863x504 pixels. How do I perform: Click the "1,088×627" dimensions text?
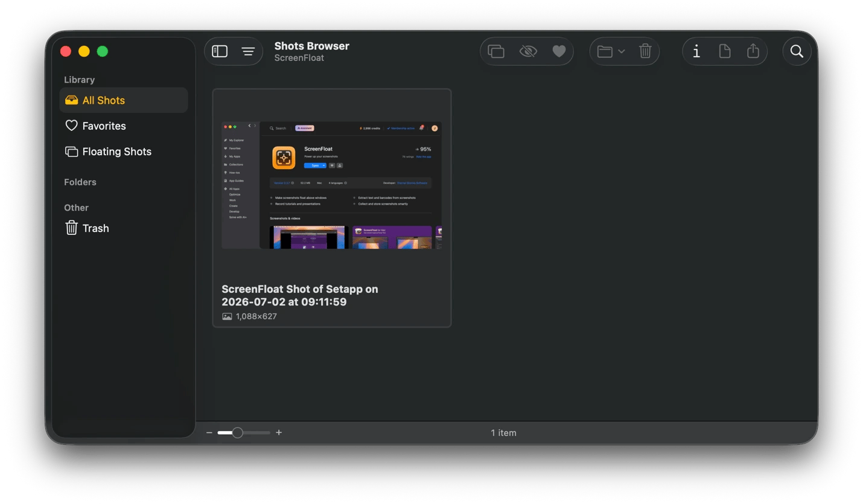click(x=256, y=316)
